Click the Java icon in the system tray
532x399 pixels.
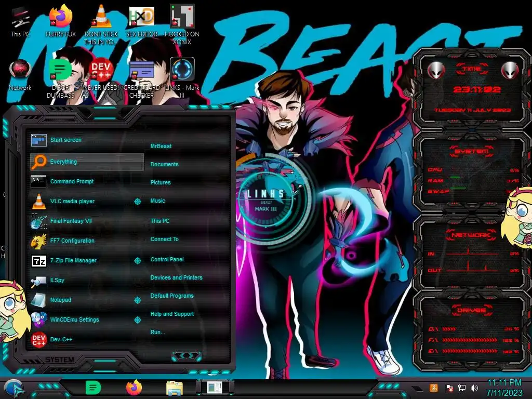(x=433, y=388)
